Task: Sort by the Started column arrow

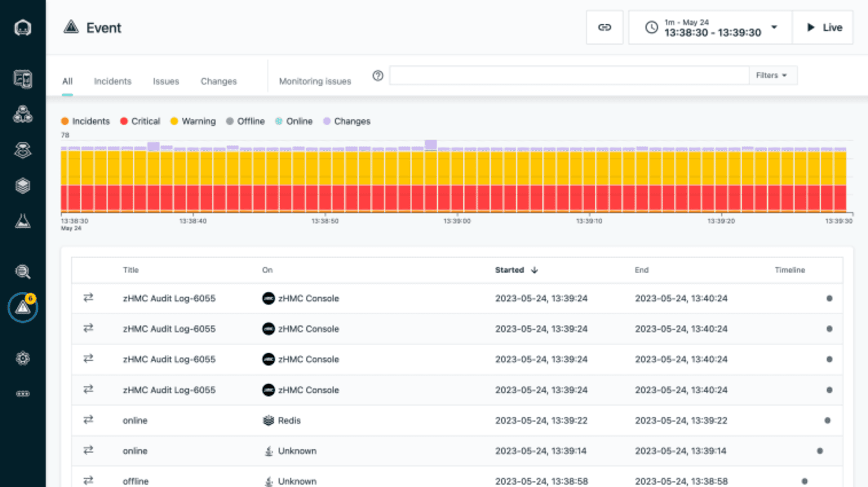Action: tap(534, 270)
